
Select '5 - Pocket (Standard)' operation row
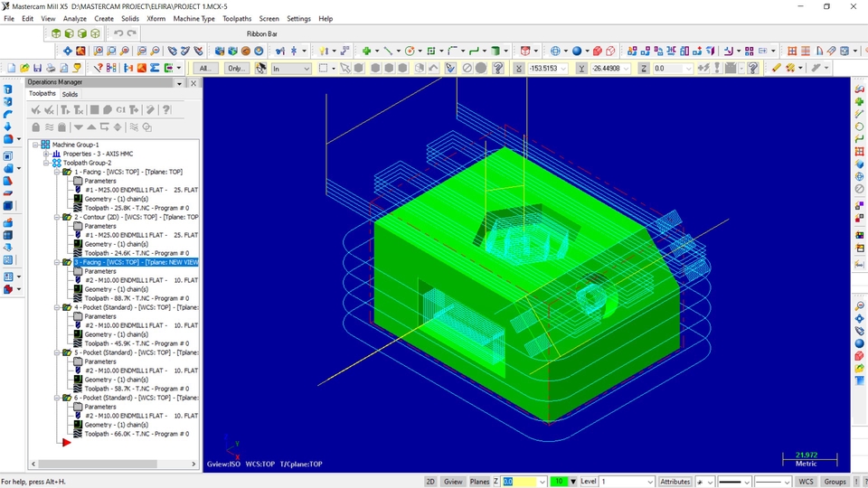[x=136, y=352]
